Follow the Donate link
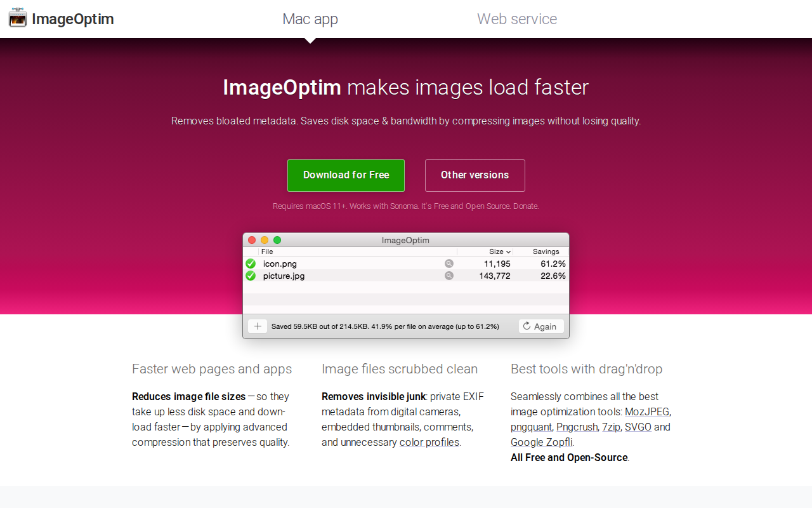812x508 pixels. [525, 206]
